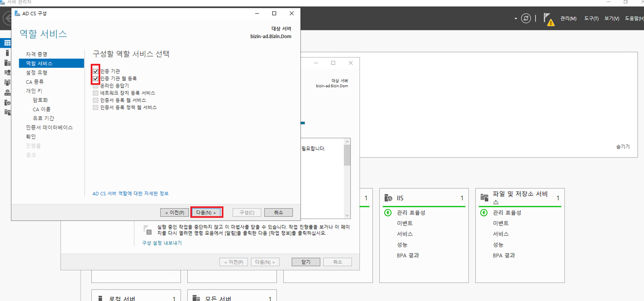Select the Dashboard icon in Server Manager sidebar
The height and width of the screenshot is (301, 644).
7,43
